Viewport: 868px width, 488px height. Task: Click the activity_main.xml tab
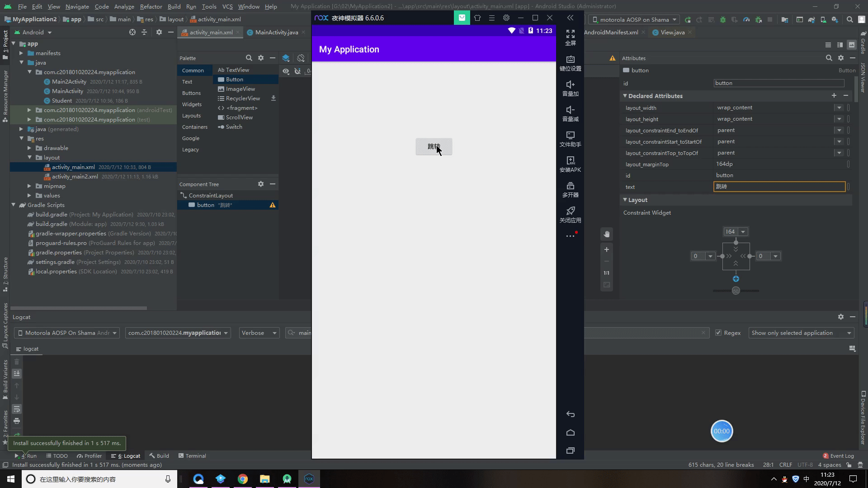(x=211, y=32)
